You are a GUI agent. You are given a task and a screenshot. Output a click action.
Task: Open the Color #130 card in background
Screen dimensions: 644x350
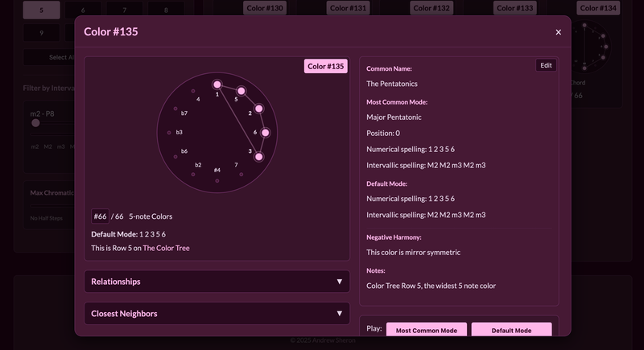265,8
